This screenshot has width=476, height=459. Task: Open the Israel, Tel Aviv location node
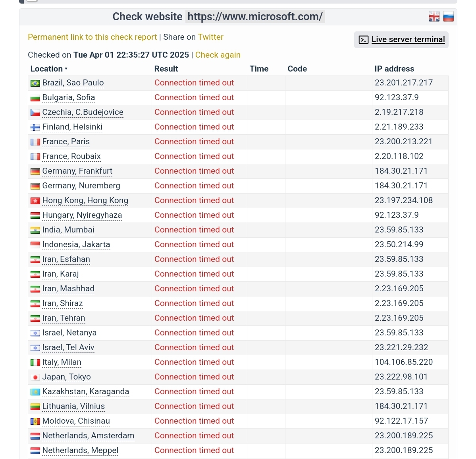(x=68, y=347)
